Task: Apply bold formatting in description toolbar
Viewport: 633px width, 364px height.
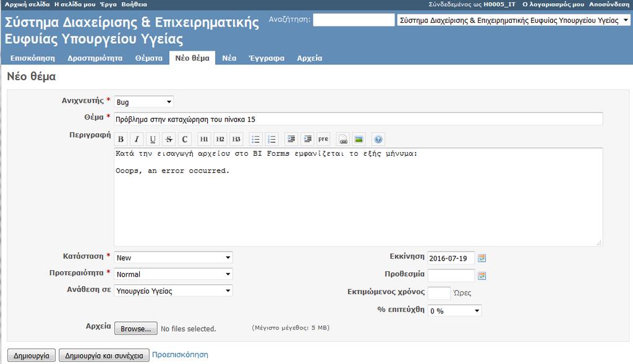Action: click(x=121, y=139)
